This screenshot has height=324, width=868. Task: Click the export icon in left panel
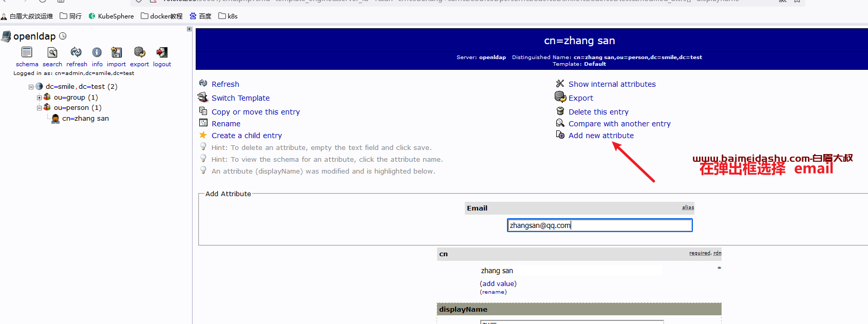139,52
